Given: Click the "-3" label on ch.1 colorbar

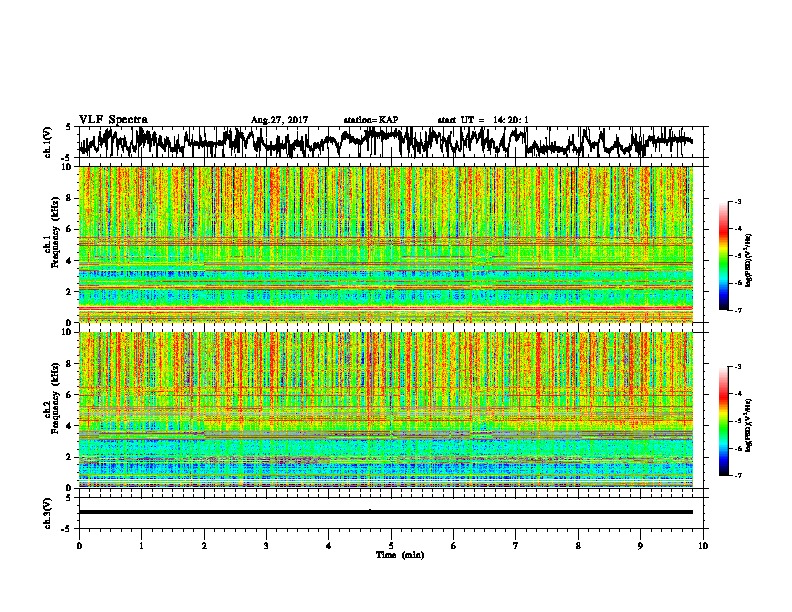Looking at the screenshot, I should pyautogui.click(x=737, y=201).
